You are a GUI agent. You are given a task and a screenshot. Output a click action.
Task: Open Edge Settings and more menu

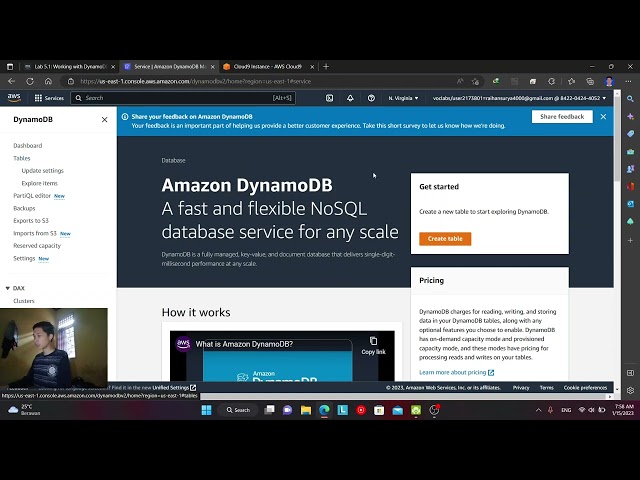tap(629, 81)
